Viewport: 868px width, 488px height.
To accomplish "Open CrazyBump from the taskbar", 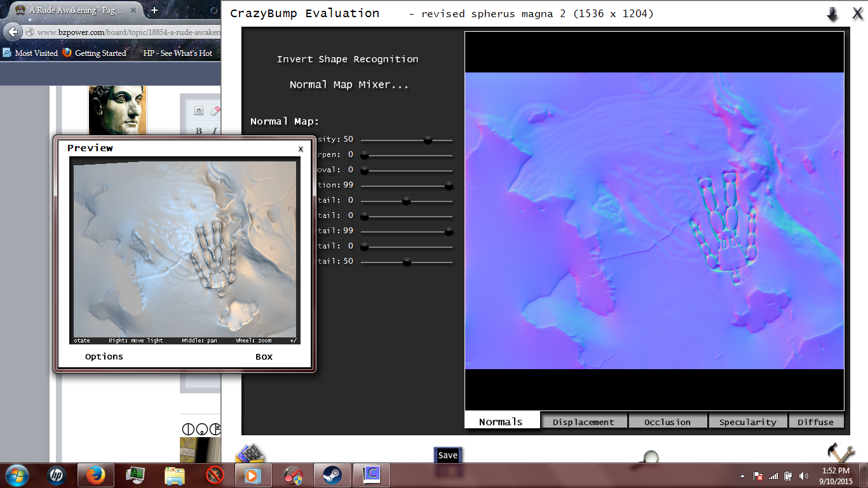I will [371, 475].
